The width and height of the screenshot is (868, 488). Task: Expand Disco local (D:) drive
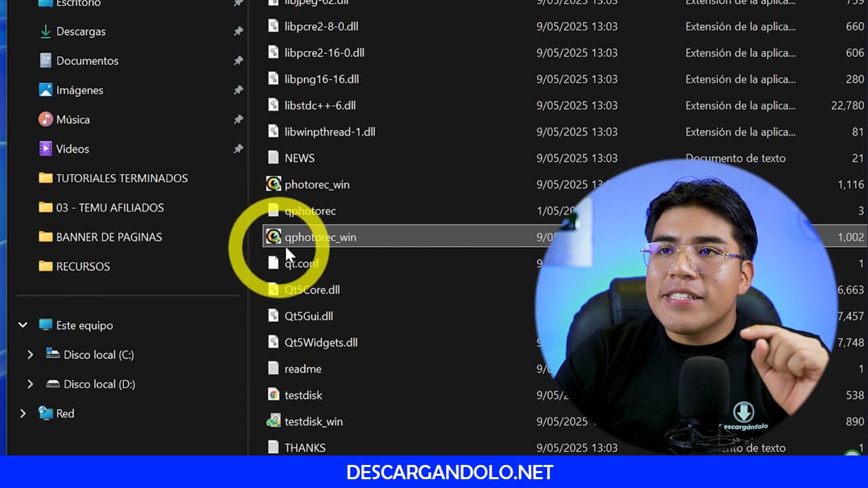coord(30,384)
